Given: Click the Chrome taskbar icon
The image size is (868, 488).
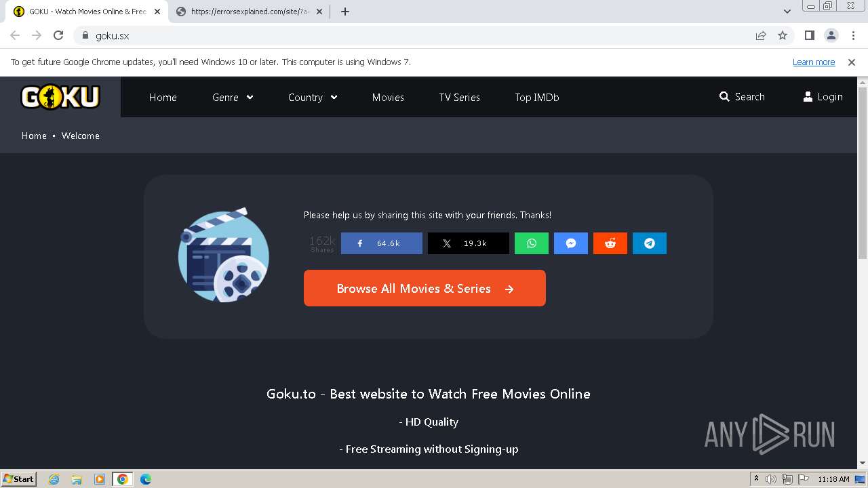Looking at the screenshot, I should pyautogui.click(x=123, y=479).
